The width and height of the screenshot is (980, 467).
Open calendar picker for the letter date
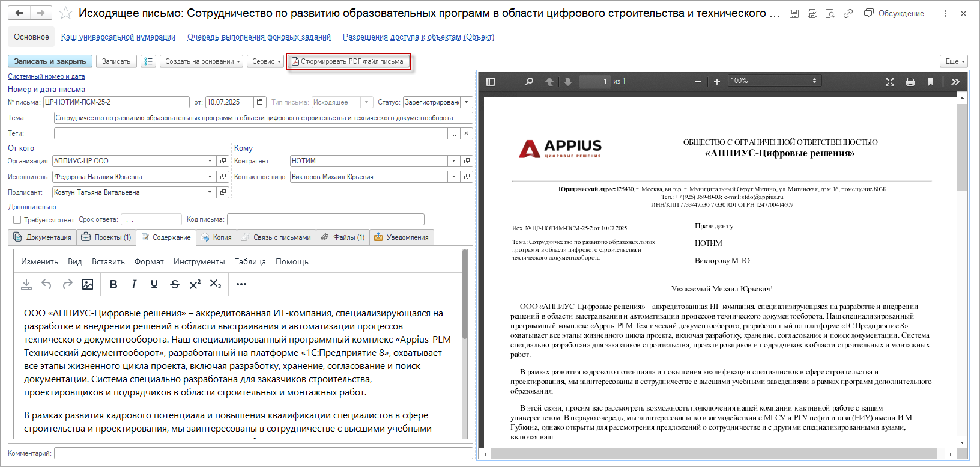point(259,102)
